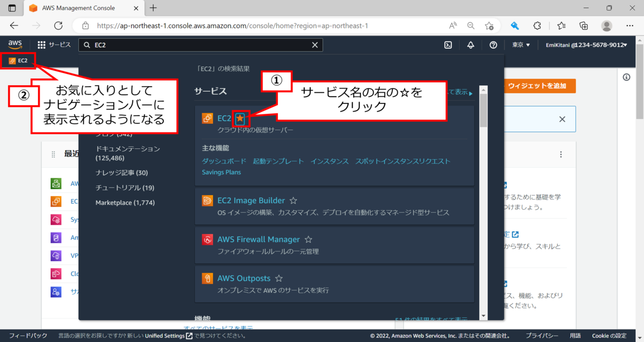Dismiss the banner with its X

coord(562,119)
